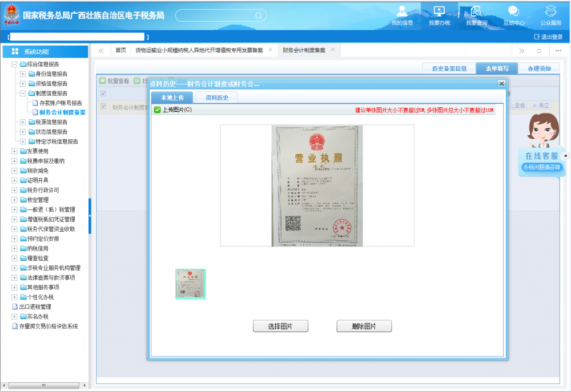The image size is (571, 392).
Task: Click the 我要办税 monitor icon
Action: tap(439, 11)
